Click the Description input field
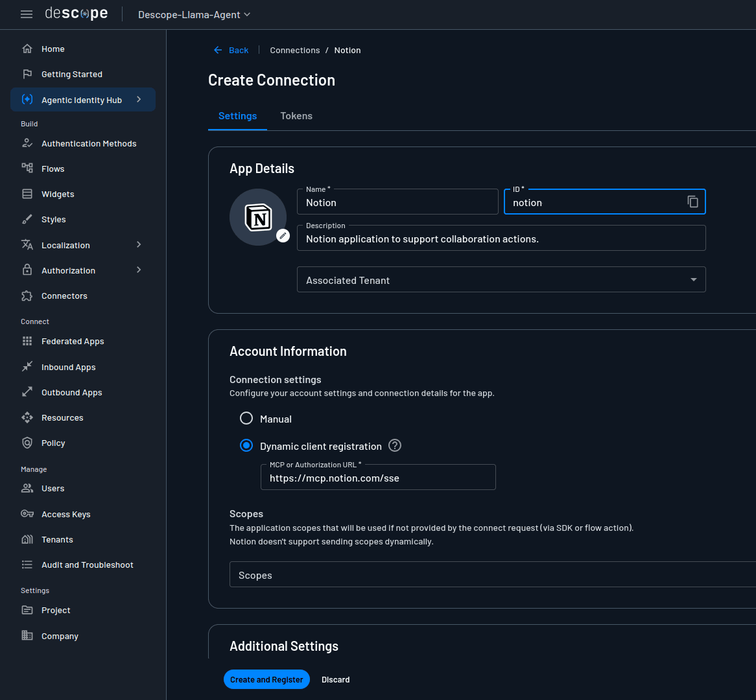 pyautogui.click(x=501, y=238)
